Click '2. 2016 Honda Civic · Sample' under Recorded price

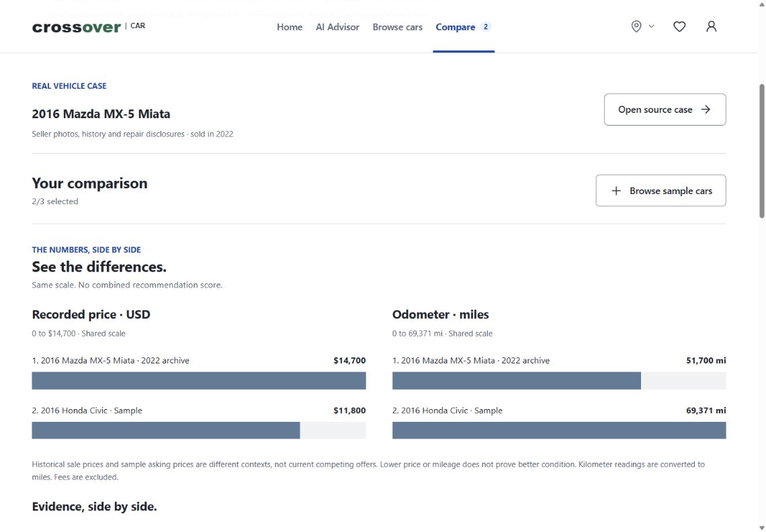87,410
